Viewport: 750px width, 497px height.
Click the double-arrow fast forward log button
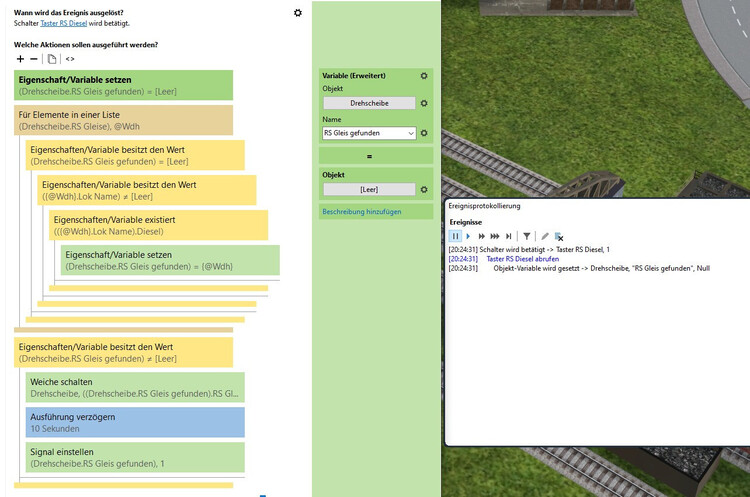point(481,236)
